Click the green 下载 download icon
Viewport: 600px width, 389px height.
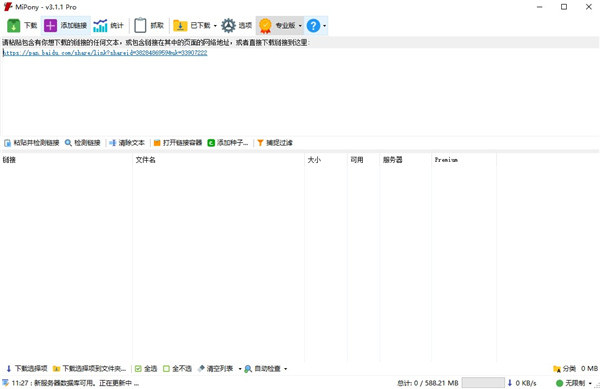tap(13, 26)
